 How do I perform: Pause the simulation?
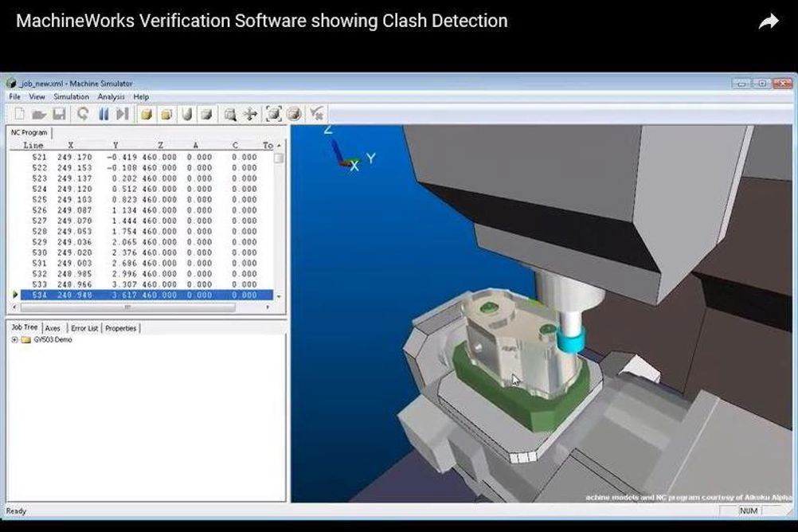(104, 114)
